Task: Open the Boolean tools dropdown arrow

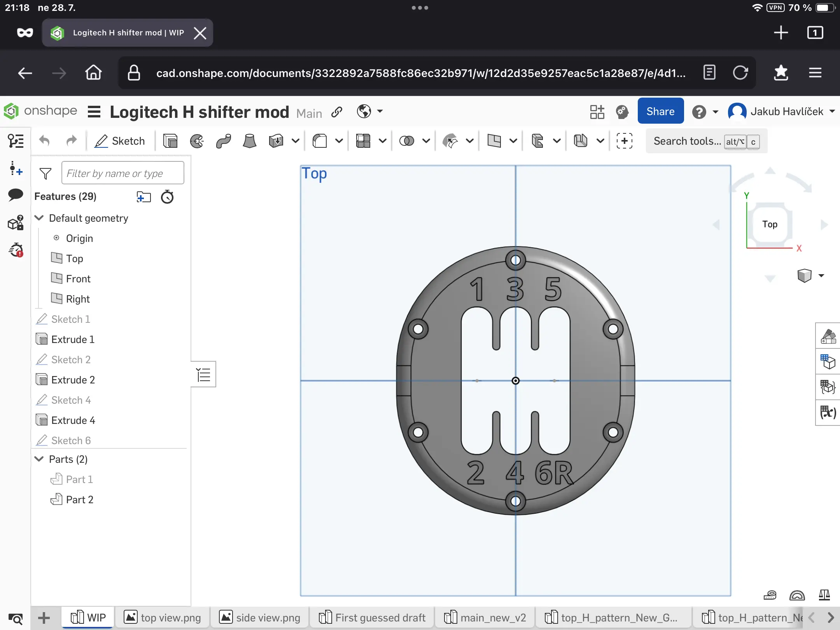Action: tap(426, 141)
